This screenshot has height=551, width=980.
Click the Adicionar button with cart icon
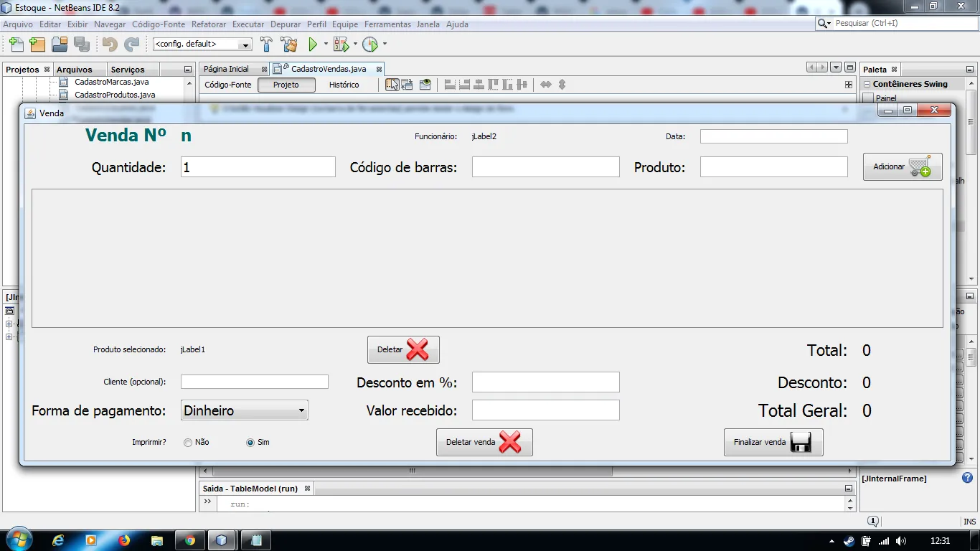coord(903,166)
